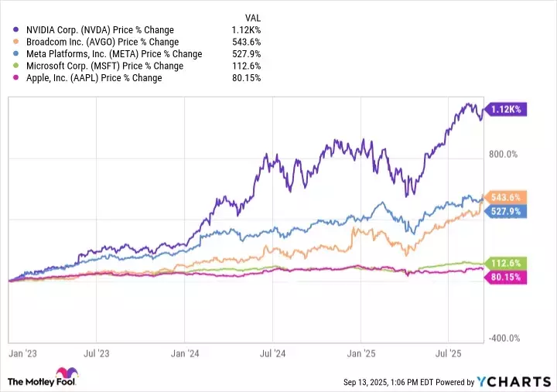The image size is (557, 392).
Task: Select Broadcom Inc. (AVGO) legend label
Action: [101, 42]
